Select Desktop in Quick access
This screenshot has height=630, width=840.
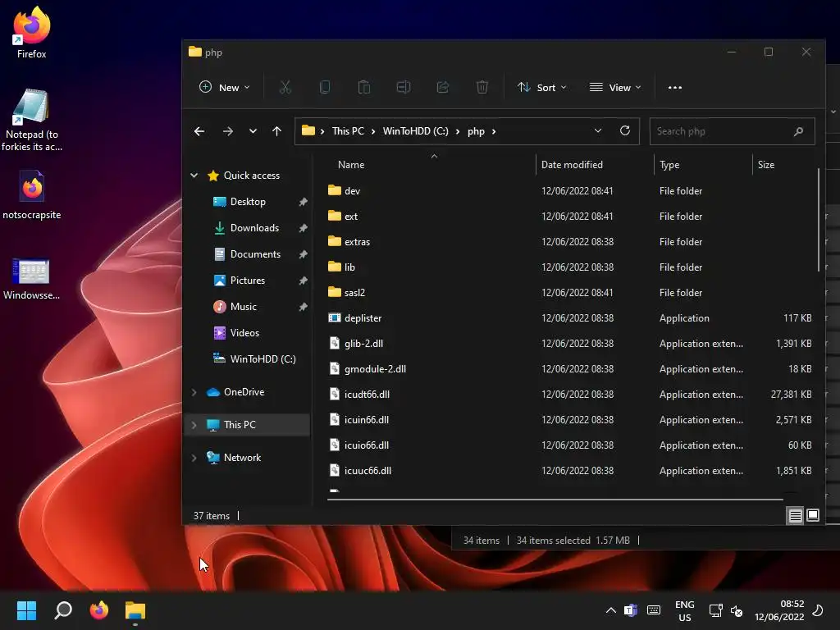pyautogui.click(x=248, y=202)
